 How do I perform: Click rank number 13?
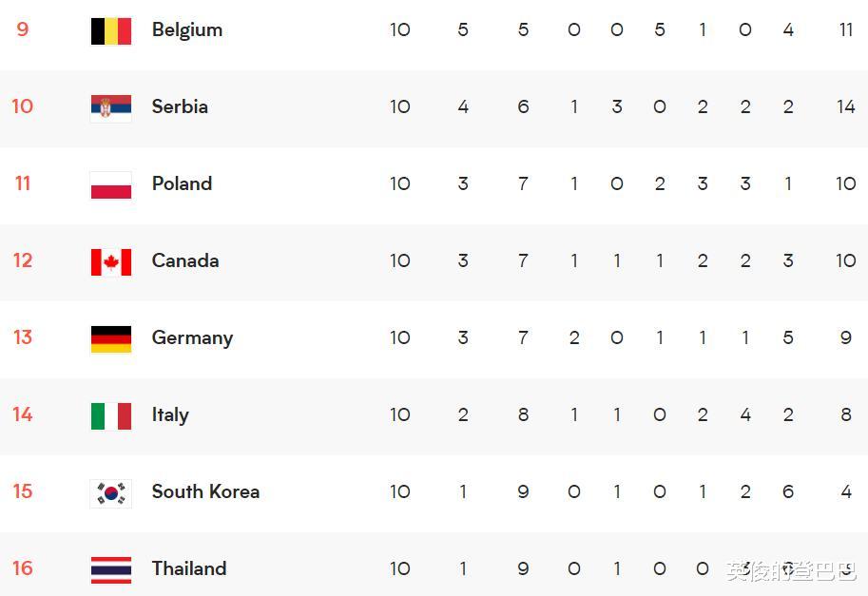point(23,337)
